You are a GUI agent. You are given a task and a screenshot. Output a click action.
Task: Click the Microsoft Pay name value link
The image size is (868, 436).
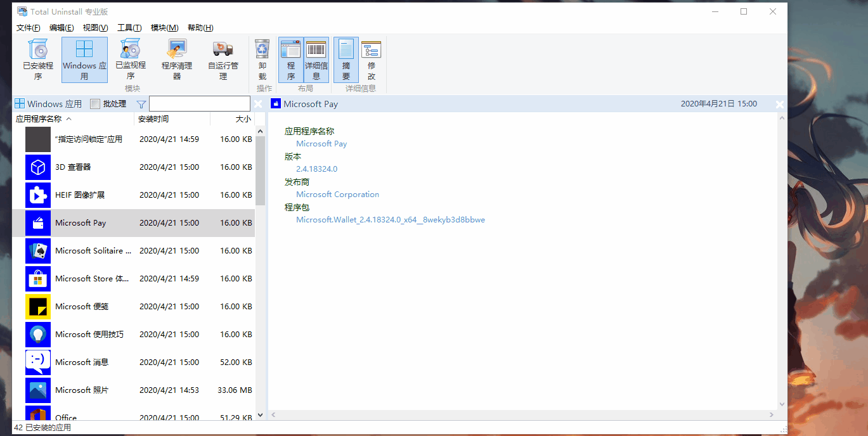(x=321, y=144)
